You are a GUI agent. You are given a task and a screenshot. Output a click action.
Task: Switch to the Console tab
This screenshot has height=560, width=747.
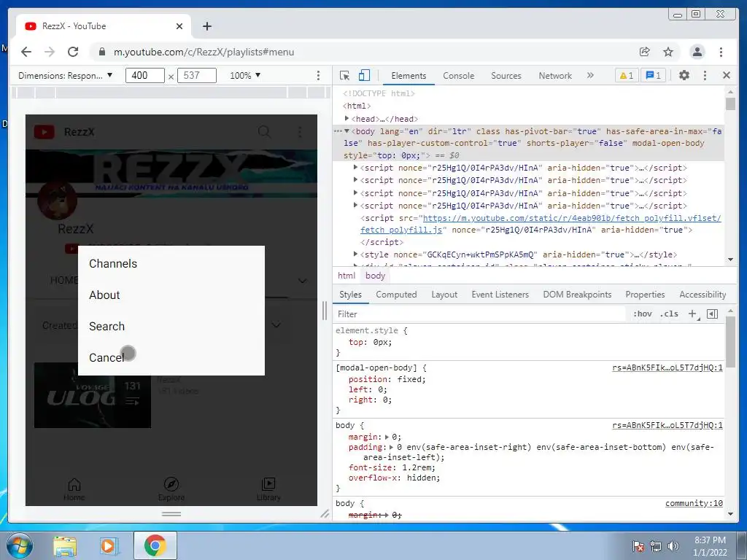458,76
